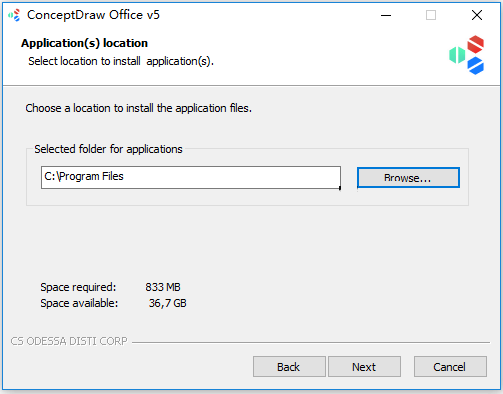The width and height of the screenshot is (503, 394).
Task: Click 'Choose a location to install' instruction text
Action: pos(139,108)
